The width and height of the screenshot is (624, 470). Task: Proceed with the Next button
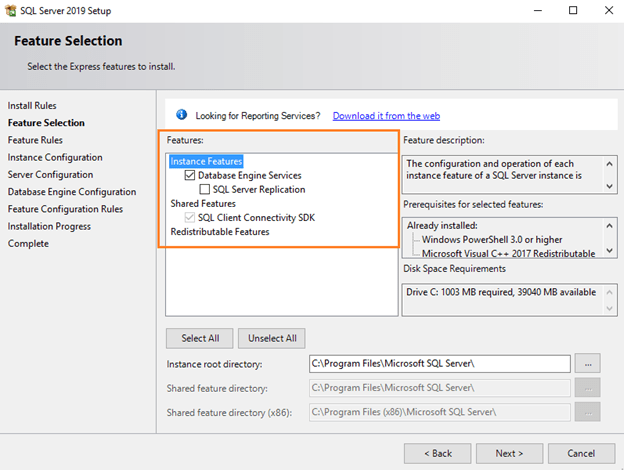[x=509, y=453]
